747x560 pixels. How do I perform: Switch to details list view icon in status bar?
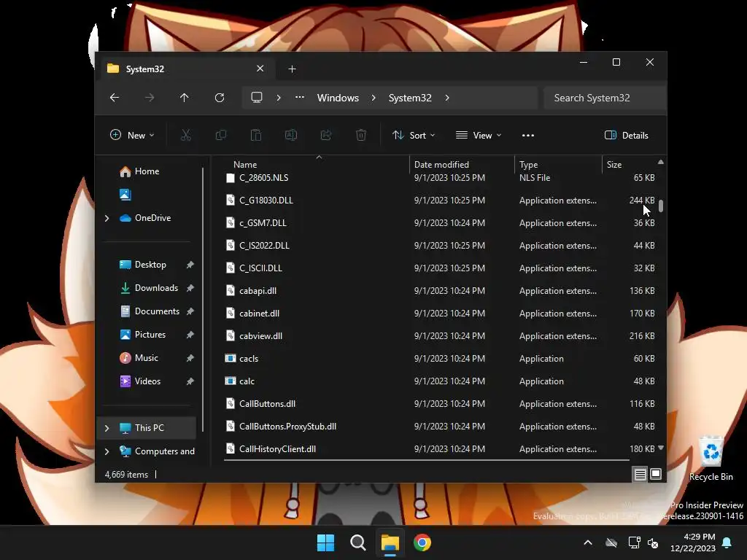coord(640,474)
